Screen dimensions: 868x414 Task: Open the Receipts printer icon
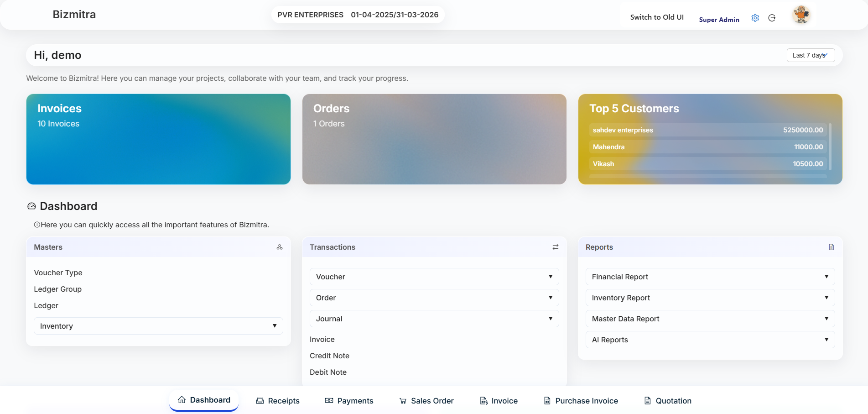pyautogui.click(x=260, y=400)
